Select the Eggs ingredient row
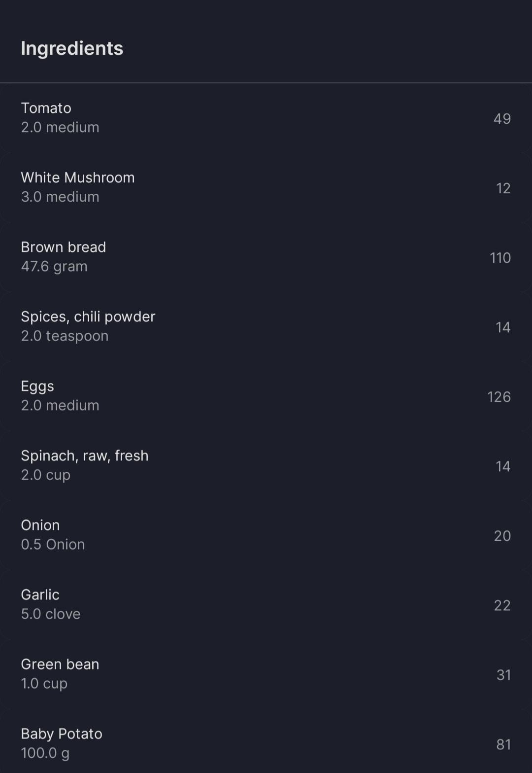Screen dimensions: 532x773 266,396
